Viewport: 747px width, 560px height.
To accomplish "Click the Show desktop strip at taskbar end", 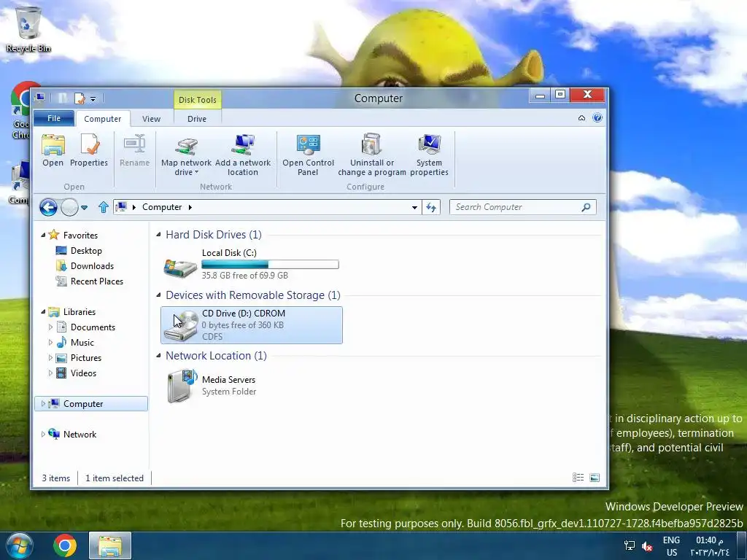I will tap(742, 545).
